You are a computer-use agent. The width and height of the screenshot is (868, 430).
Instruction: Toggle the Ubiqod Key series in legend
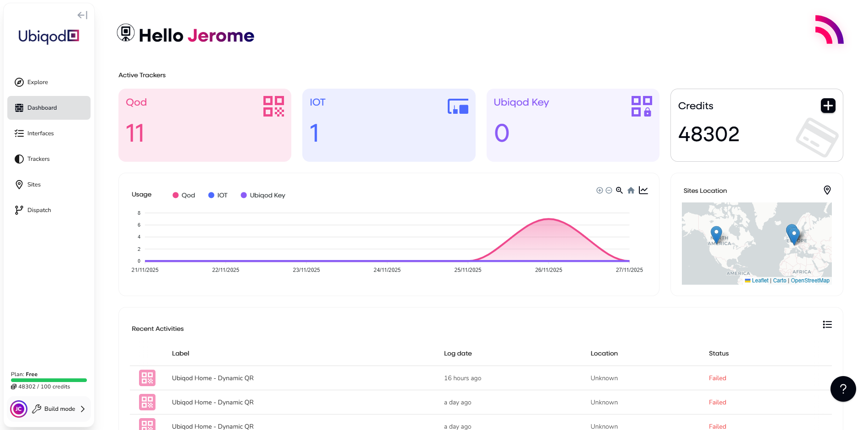coord(263,195)
